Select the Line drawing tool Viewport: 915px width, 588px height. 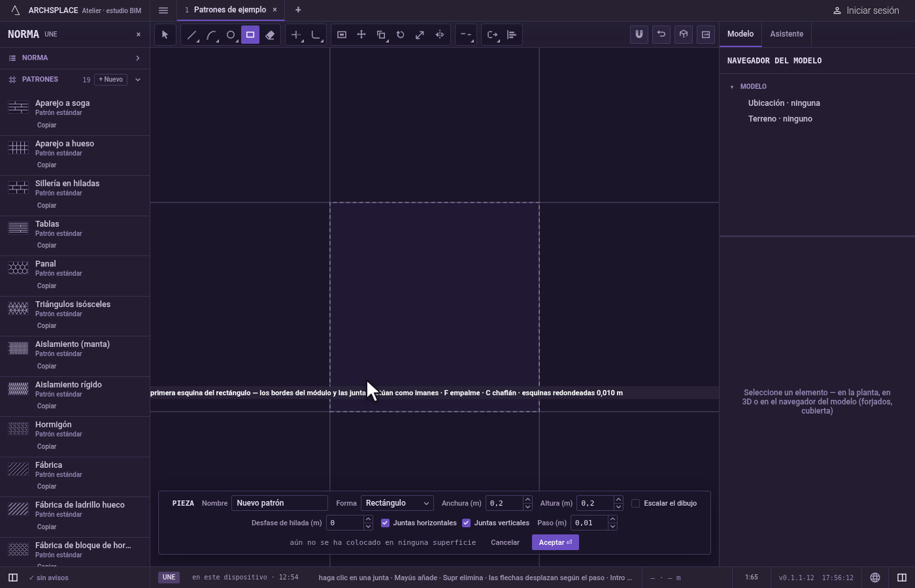point(191,35)
